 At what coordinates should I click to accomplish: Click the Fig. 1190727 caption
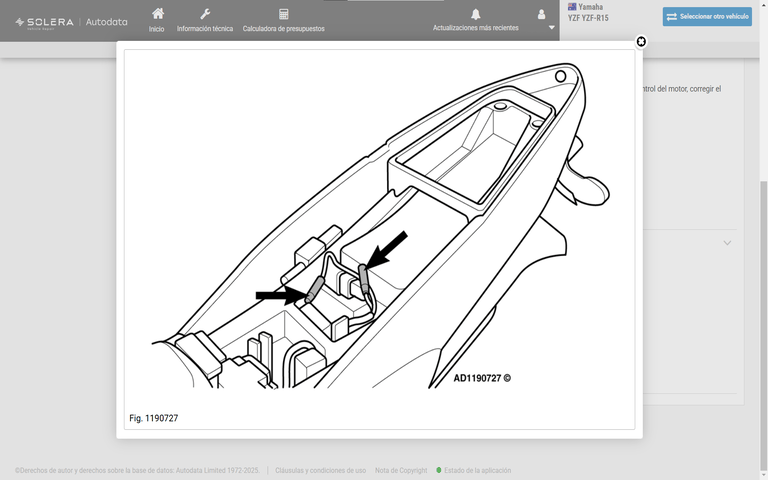(154, 418)
